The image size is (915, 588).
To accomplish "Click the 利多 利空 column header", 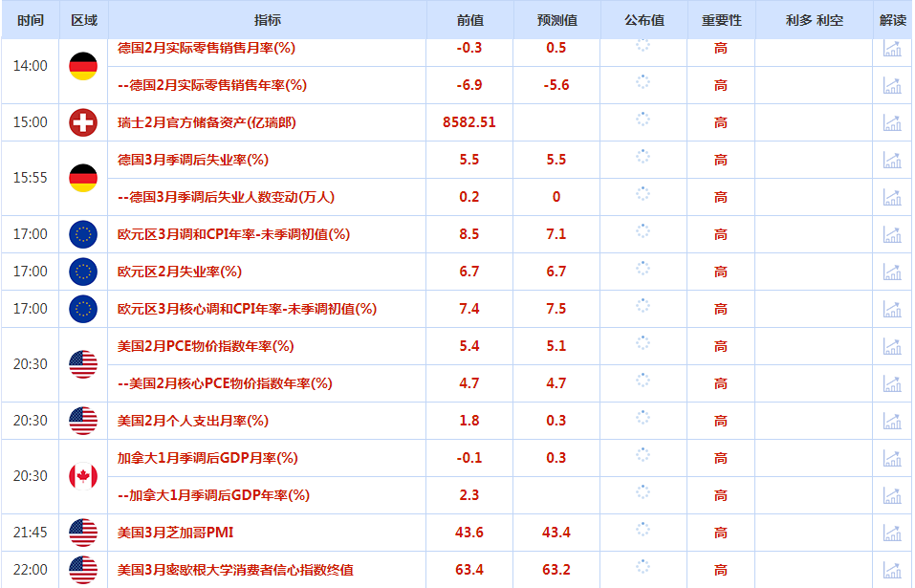I will [814, 20].
